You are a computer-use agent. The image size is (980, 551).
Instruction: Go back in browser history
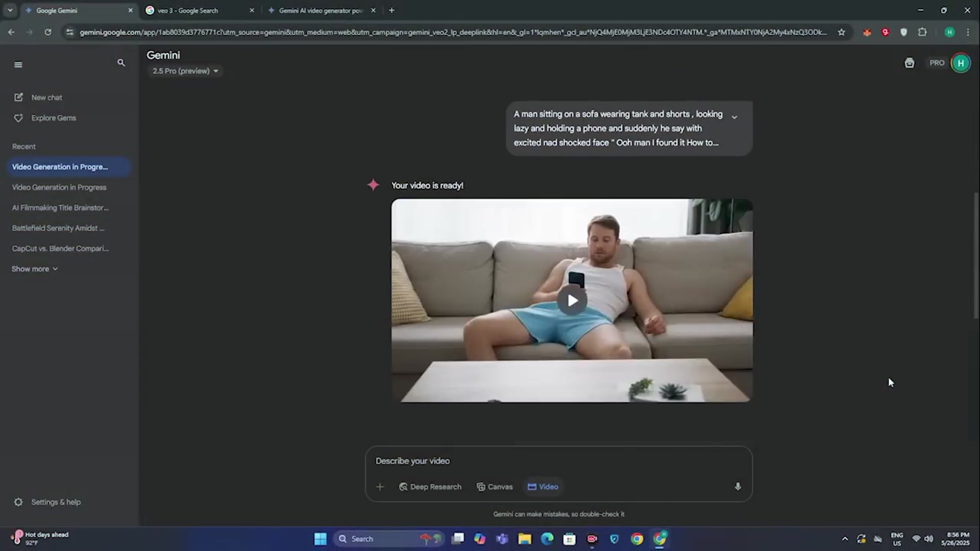click(11, 32)
